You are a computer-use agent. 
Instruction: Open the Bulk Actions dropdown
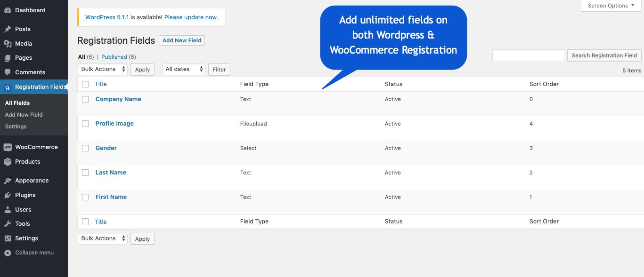pos(102,69)
